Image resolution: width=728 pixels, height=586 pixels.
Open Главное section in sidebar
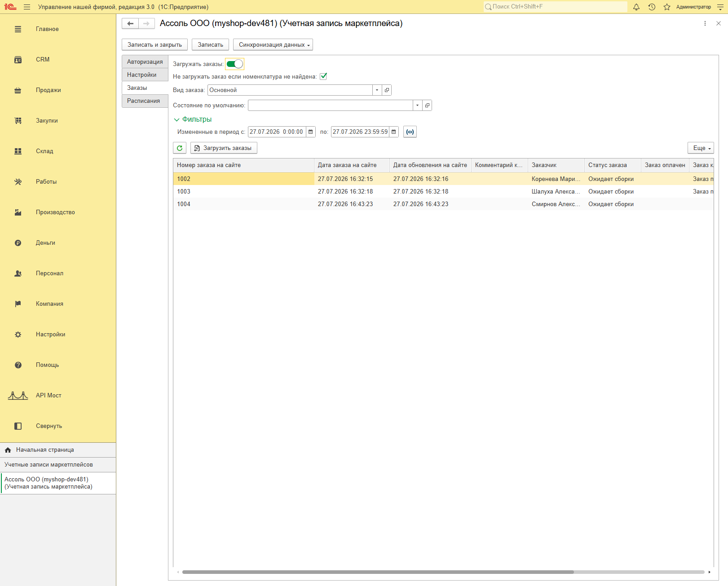58,29
